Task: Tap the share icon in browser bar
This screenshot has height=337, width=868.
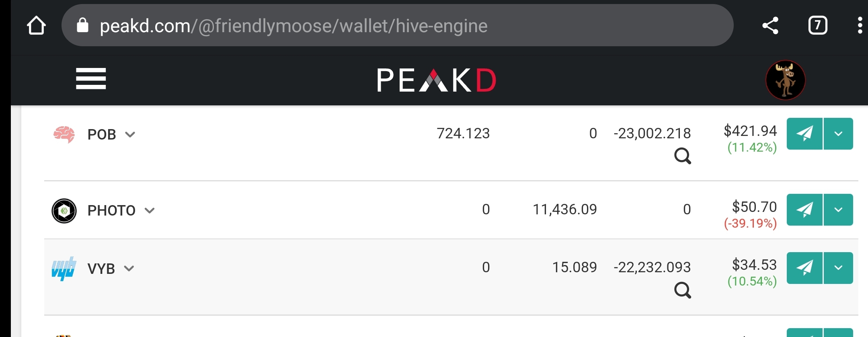Action: click(770, 26)
